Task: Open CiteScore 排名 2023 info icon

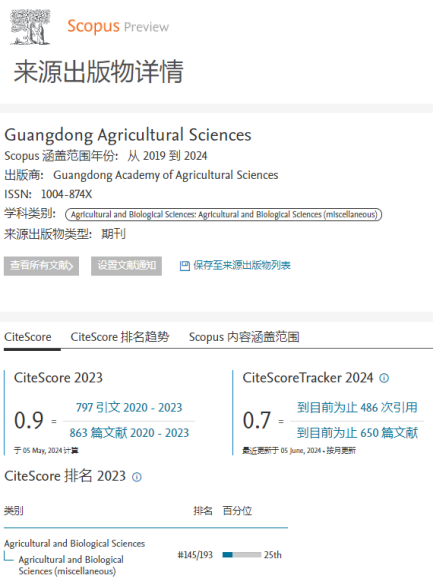Action: tap(137, 477)
